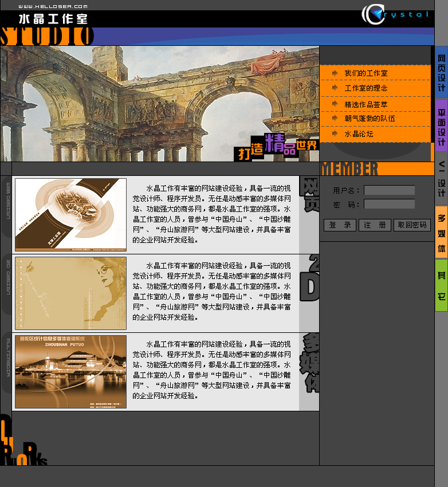Open the brown web design thumbnail
The height and width of the screenshot is (487, 448).
pos(71,215)
